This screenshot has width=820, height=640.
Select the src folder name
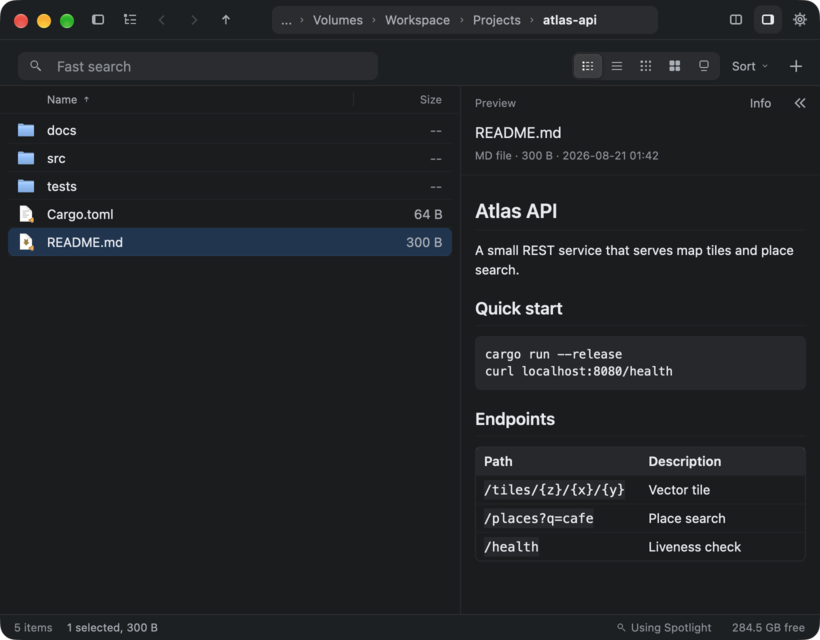(56, 158)
